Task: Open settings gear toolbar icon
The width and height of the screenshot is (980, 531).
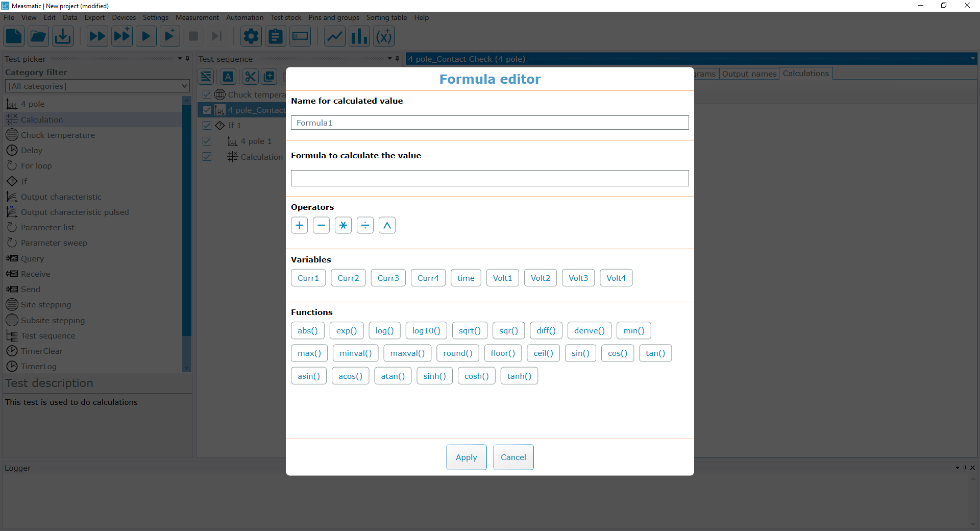Action: click(x=251, y=36)
